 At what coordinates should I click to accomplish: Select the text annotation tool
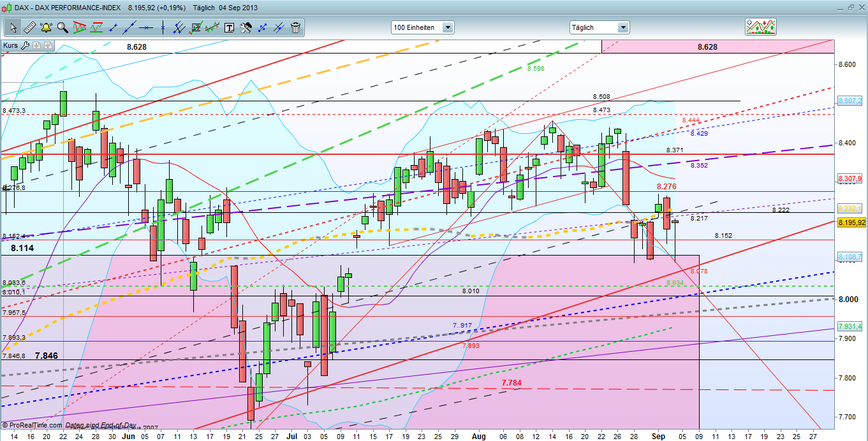click(229, 27)
